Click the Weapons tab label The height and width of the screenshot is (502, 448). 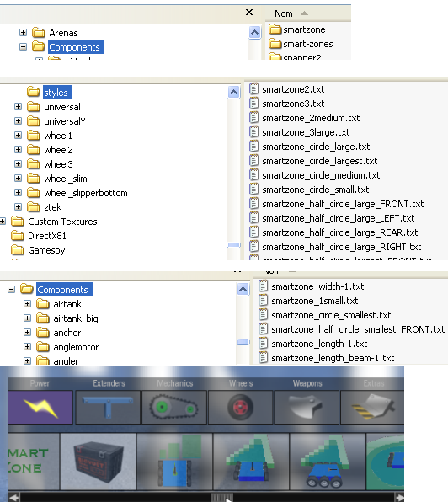[x=307, y=383]
